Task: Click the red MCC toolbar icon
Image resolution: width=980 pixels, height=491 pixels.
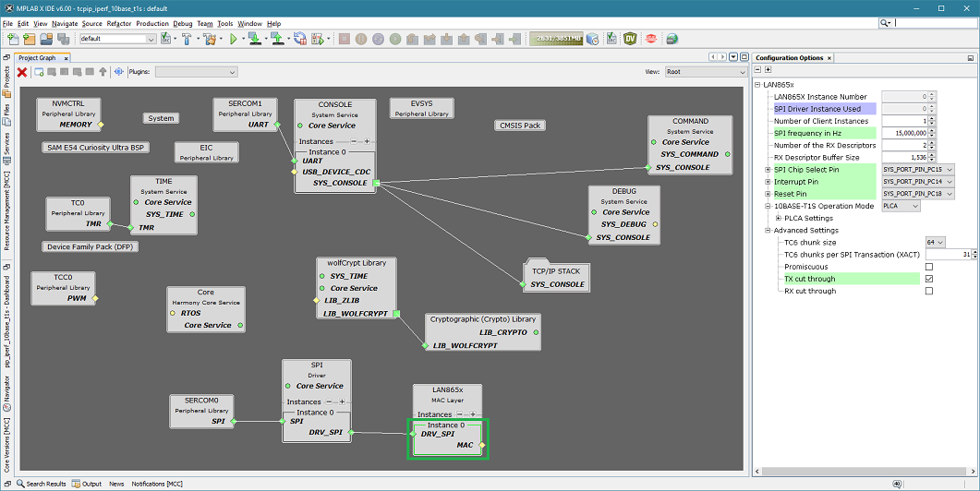Action: (x=651, y=39)
